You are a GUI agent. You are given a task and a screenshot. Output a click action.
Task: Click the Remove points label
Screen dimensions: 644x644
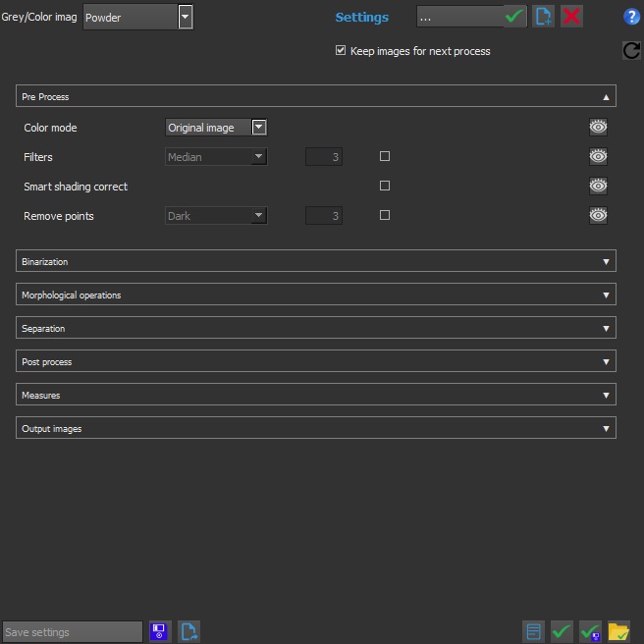point(59,216)
